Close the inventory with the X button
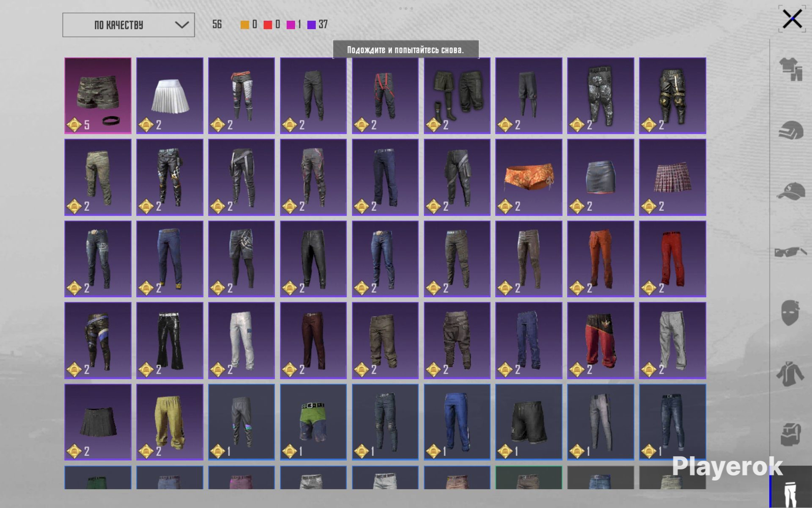812x508 pixels. (792, 19)
